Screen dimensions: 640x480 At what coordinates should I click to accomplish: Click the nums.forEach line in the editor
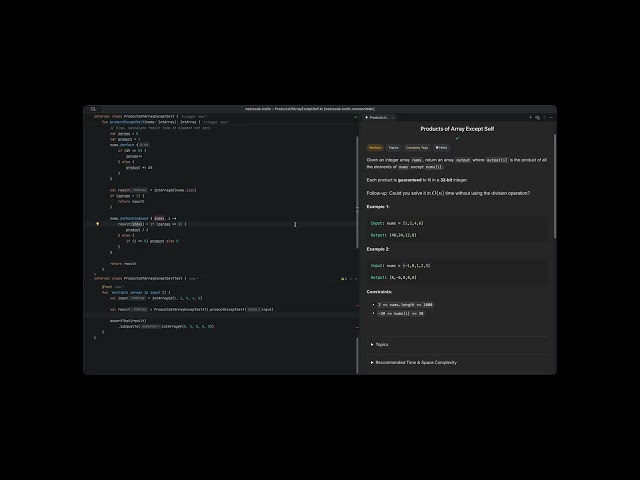[x=129, y=145]
